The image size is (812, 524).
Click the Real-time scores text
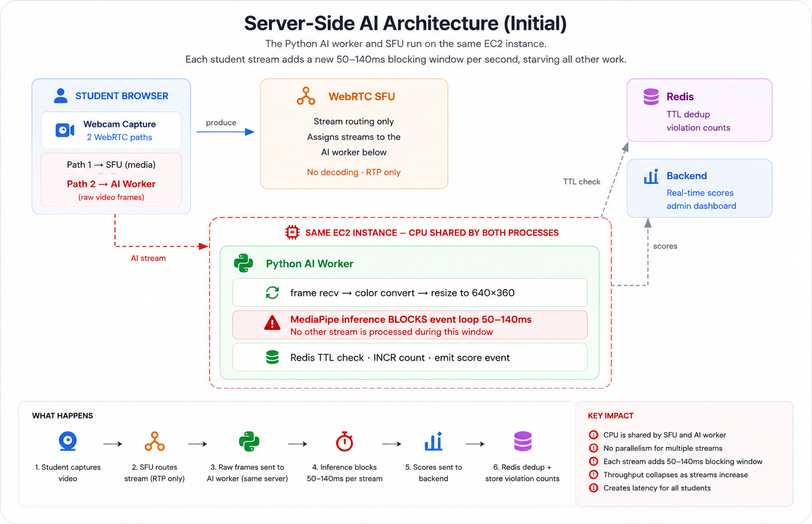point(700,193)
